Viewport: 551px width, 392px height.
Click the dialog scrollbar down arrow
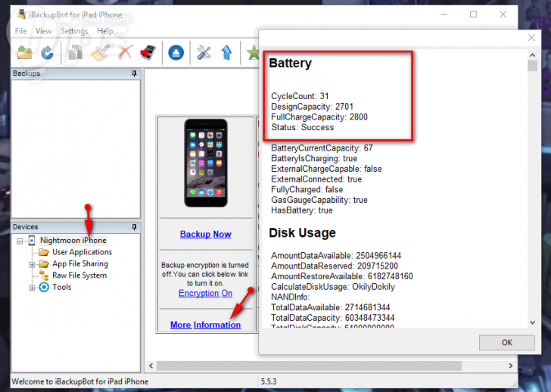coord(532,322)
